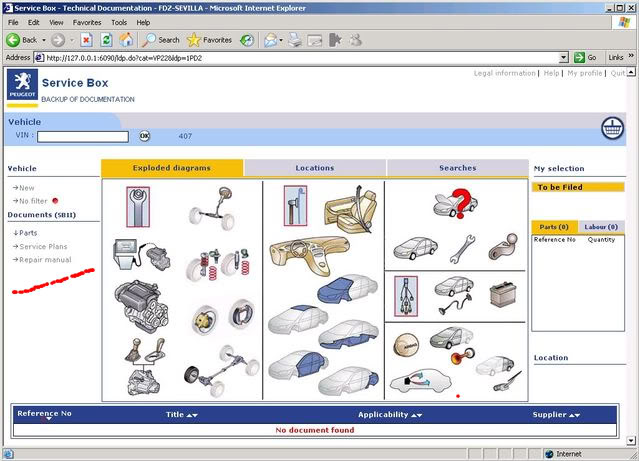Click the Print toolbar icon
The width and height of the screenshot is (639, 461).
click(x=295, y=40)
